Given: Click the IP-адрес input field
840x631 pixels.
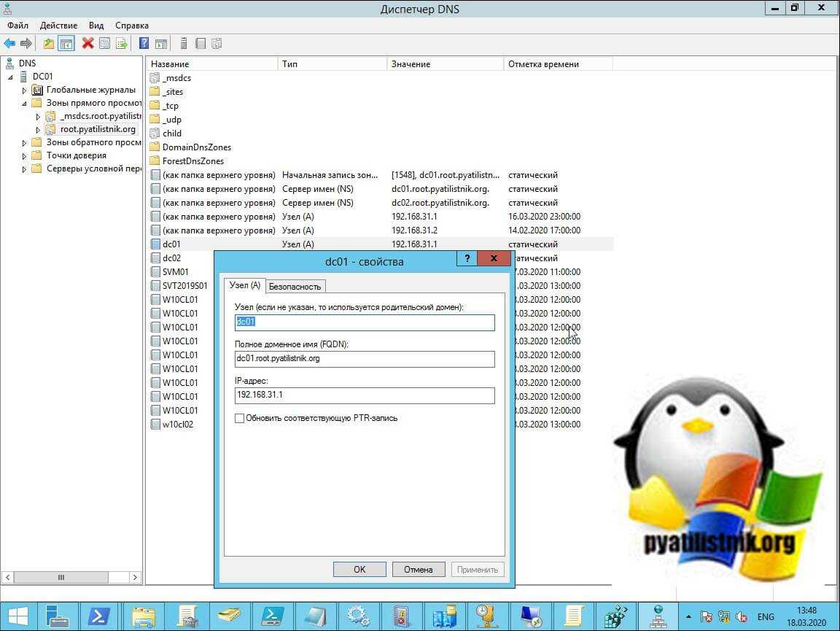Looking at the screenshot, I should 365,395.
